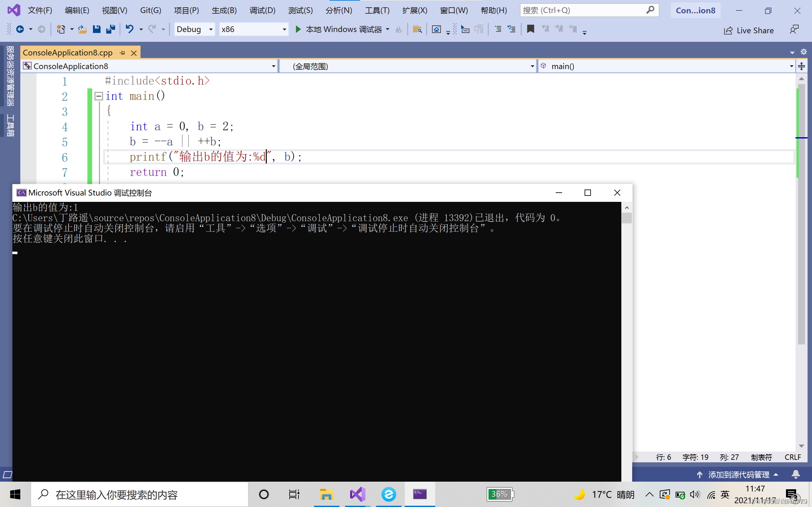812x507 pixels.
Task: Open the 调试(D) menu
Action: coord(262,10)
